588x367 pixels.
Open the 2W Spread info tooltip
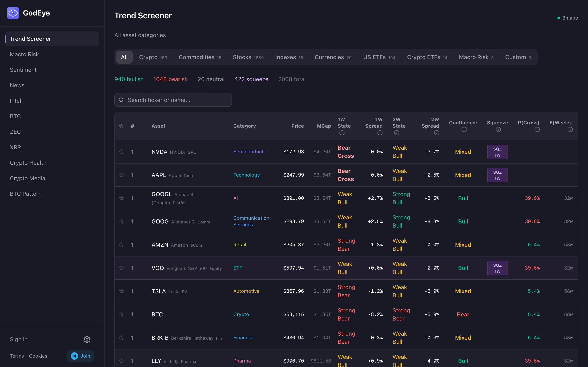pyautogui.click(x=437, y=133)
